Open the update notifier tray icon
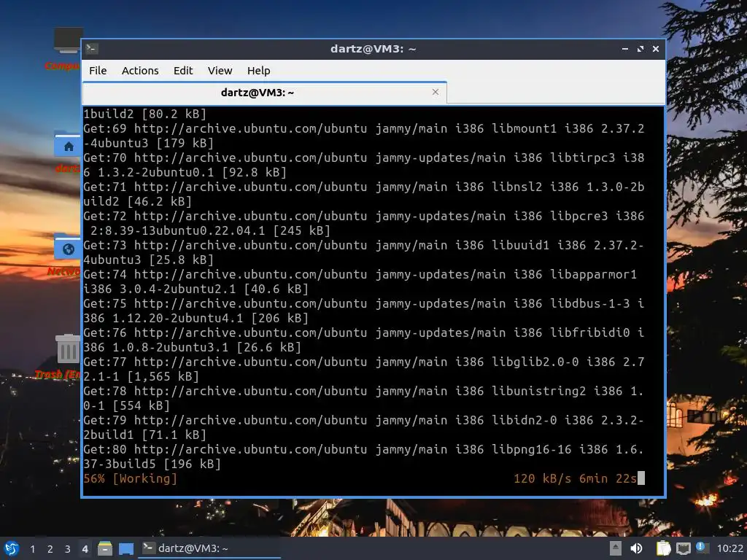Image resolution: width=747 pixels, height=560 pixels. point(701,548)
